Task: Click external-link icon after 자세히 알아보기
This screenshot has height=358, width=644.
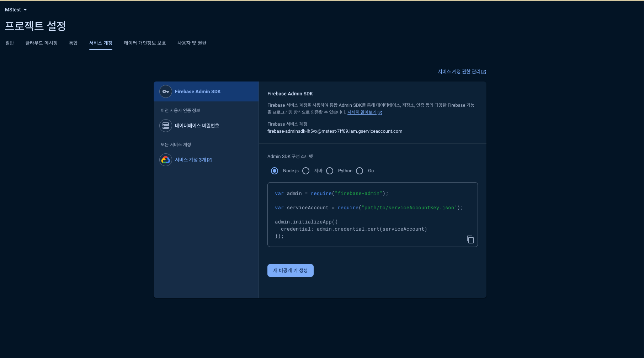Action: tap(380, 112)
